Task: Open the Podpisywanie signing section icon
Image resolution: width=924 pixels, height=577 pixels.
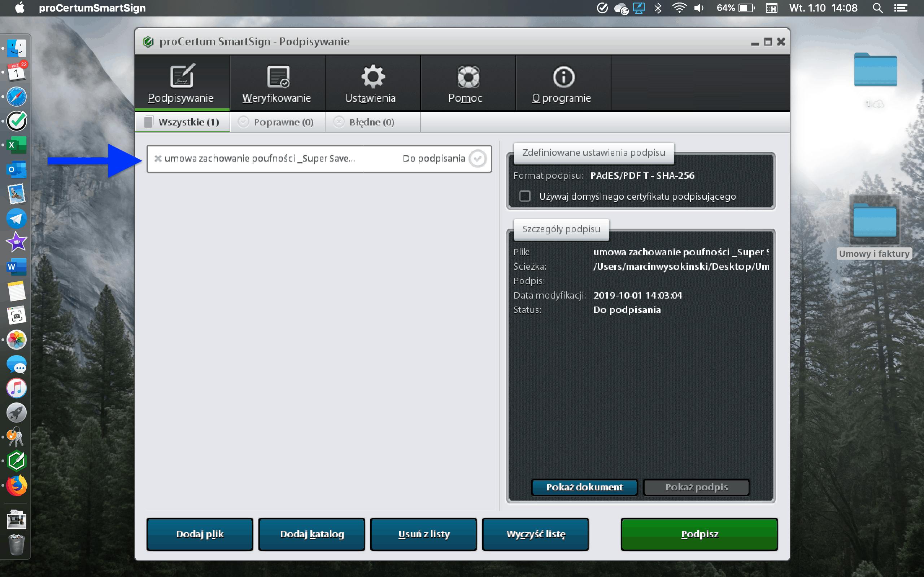Action: pos(182,76)
